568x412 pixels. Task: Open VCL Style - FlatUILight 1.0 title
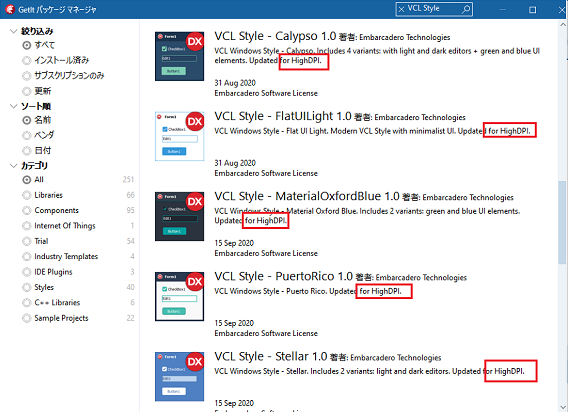click(283, 116)
